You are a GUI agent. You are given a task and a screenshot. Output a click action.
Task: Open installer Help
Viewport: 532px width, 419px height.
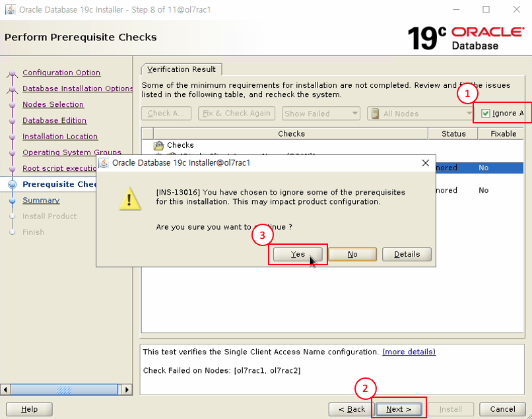(x=29, y=409)
